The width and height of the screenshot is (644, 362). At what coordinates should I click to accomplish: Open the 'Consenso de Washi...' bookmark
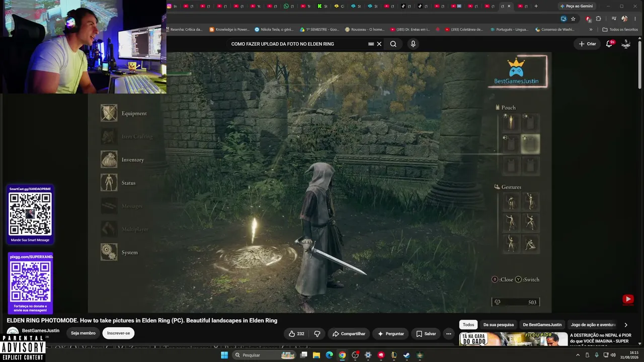[x=554, y=30]
